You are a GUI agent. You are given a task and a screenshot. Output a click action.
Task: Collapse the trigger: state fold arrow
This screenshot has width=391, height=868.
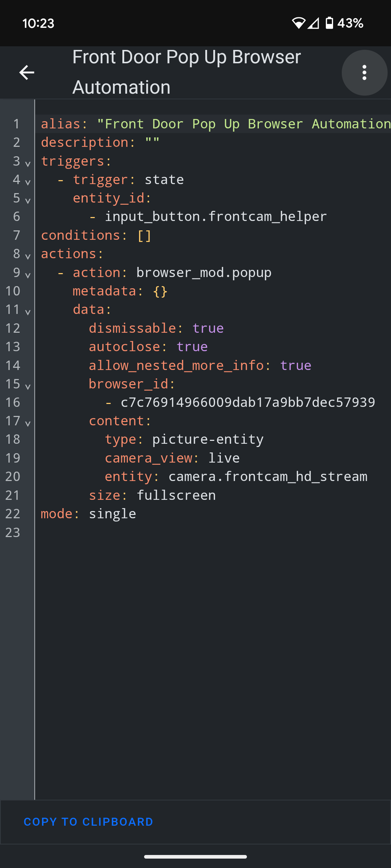coord(28,182)
